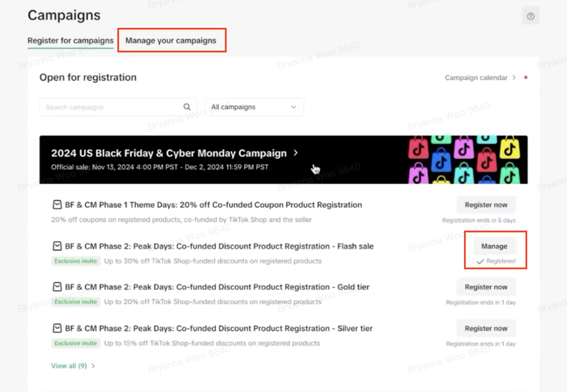Open the All campaigns dropdown
Image resolution: width=567 pixels, height=392 pixels.
click(254, 107)
